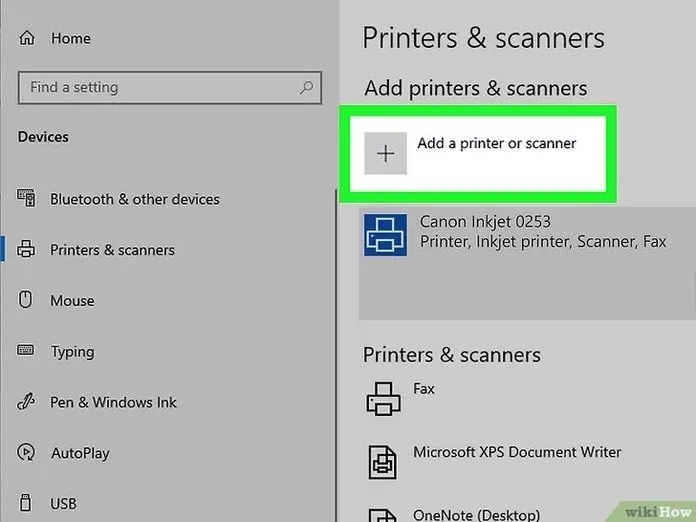Click the AutoPlay icon
Image resolution: width=696 pixels, height=522 pixels.
(27, 453)
